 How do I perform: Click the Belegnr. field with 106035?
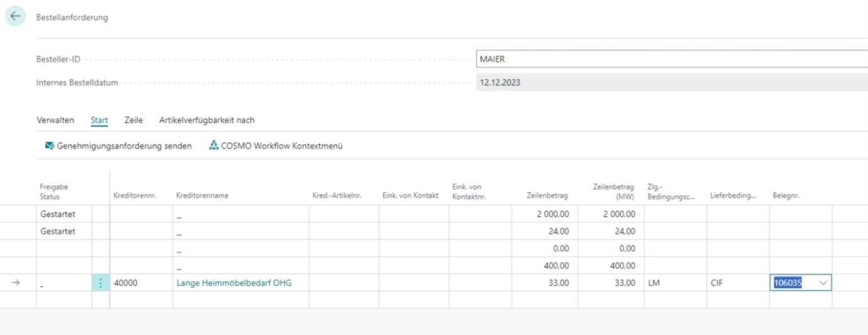click(x=792, y=283)
